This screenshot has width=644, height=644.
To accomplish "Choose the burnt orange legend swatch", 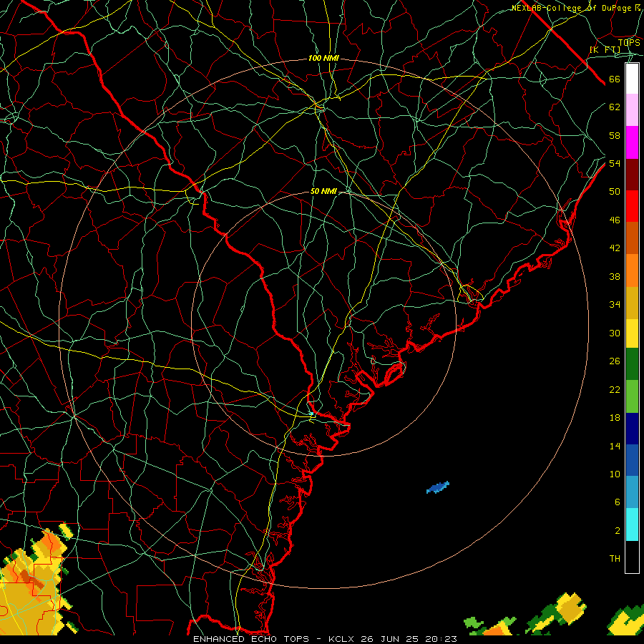I will click(632, 238).
